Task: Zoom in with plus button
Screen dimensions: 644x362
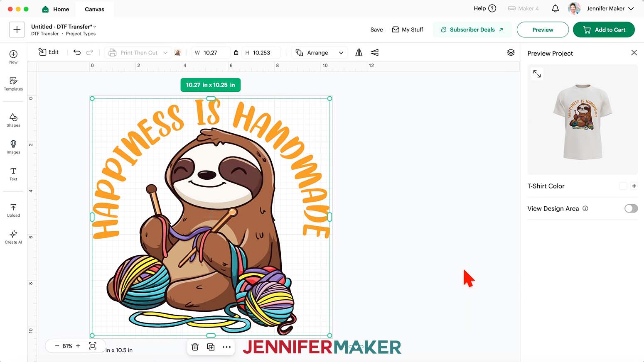Action: tap(78, 346)
